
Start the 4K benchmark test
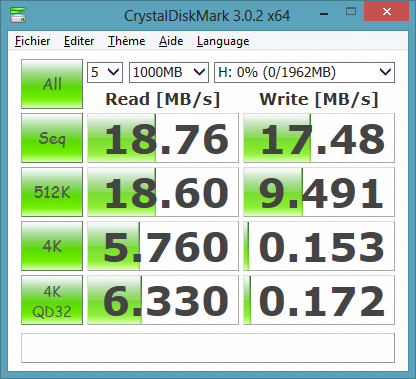tap(52, 246)
